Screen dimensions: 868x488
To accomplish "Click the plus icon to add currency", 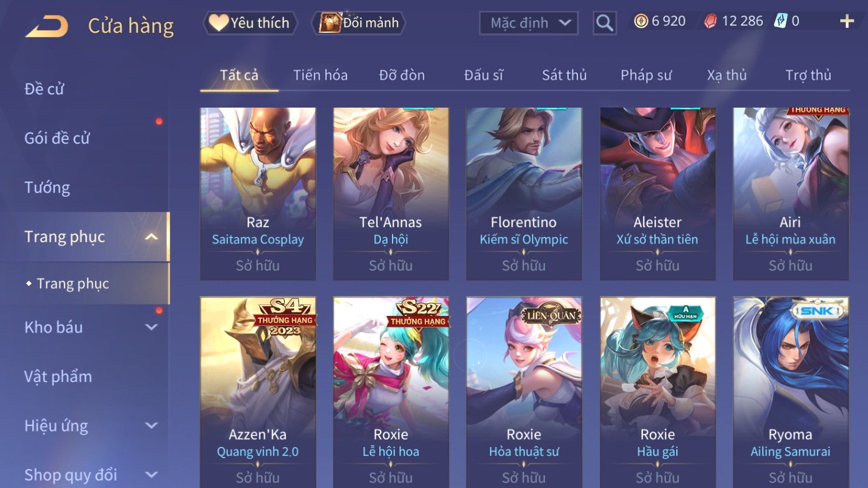I will 847,21.
